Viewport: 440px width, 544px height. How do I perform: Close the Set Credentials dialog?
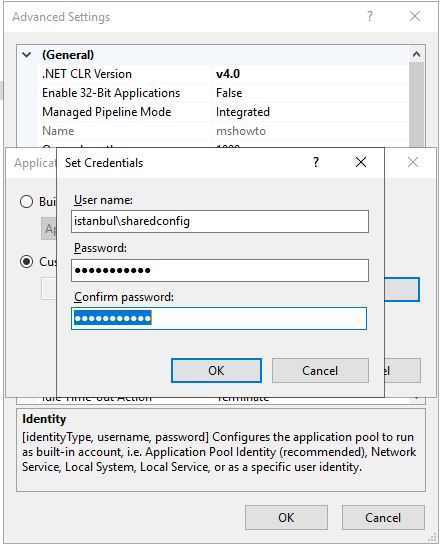pyautogui.click(x=361, y=162)
